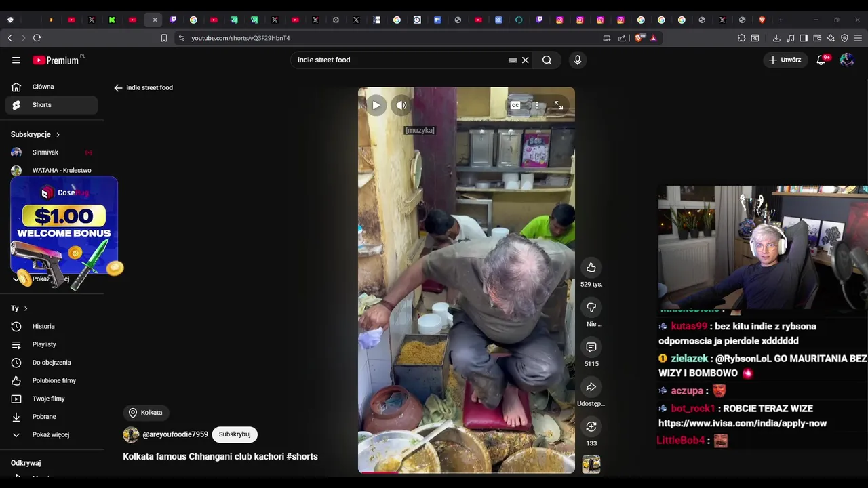
Task: Open Pobrane downloads in the sidebar
Action: pos(52,417)
